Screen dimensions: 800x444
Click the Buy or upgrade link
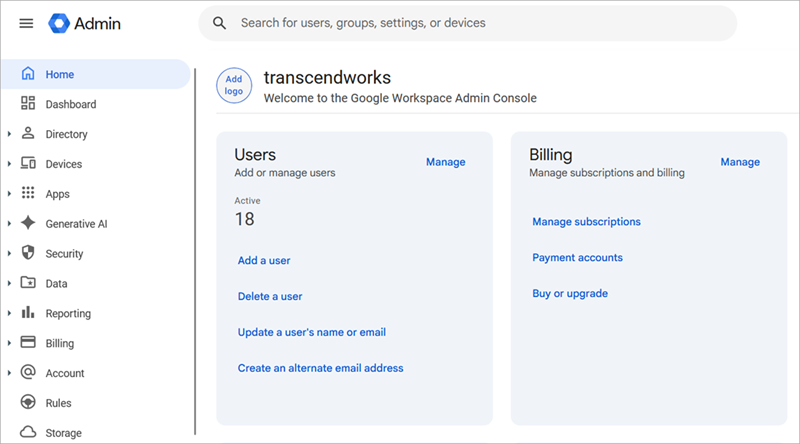(x=570, y=293)
